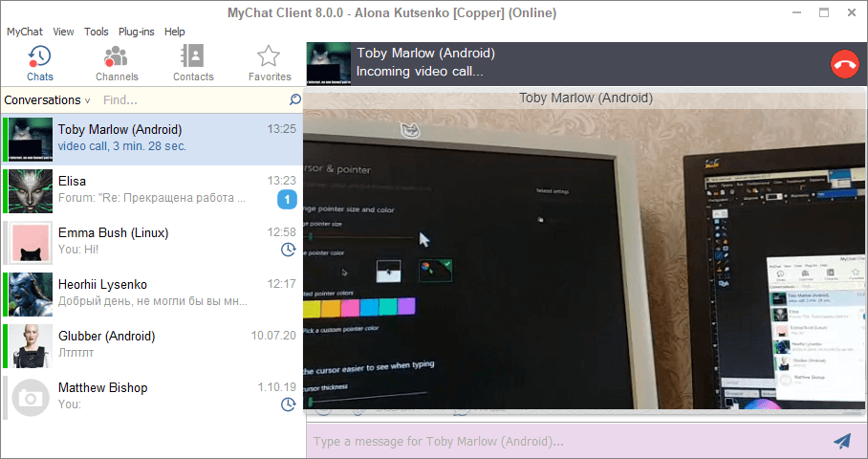Click pending clock icon on Matthew Bishop row

(x=288, y=404)
